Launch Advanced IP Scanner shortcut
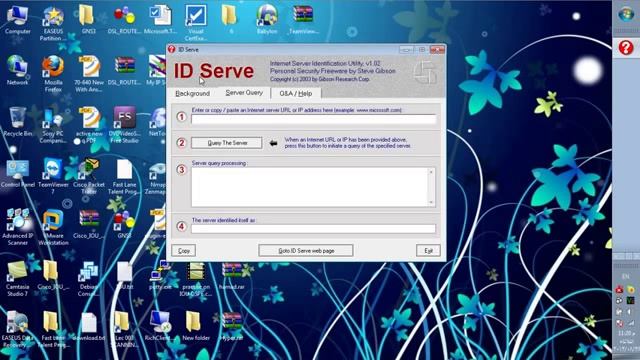 pyautogui.click(x=17, y=227)
